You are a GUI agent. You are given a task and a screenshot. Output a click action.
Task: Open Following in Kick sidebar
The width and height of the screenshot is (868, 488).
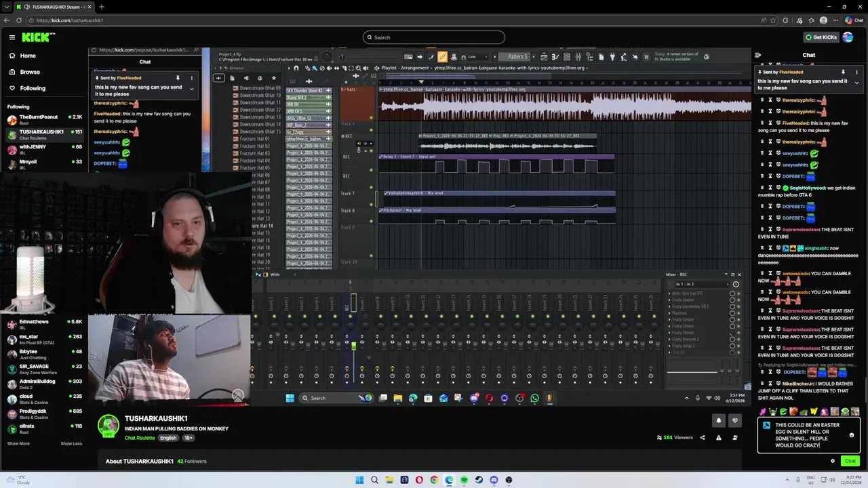33,88
